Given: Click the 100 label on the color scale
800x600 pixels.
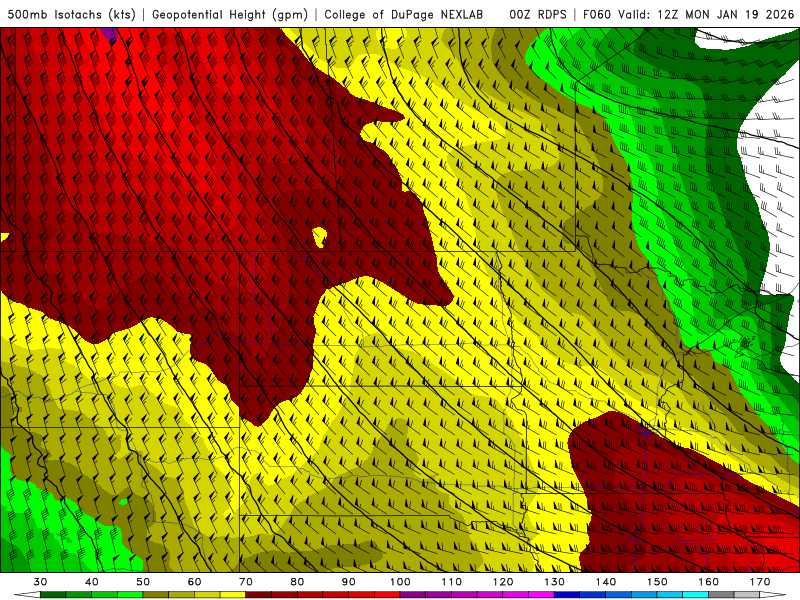Looking at the screenshot, I should point(401,582).
